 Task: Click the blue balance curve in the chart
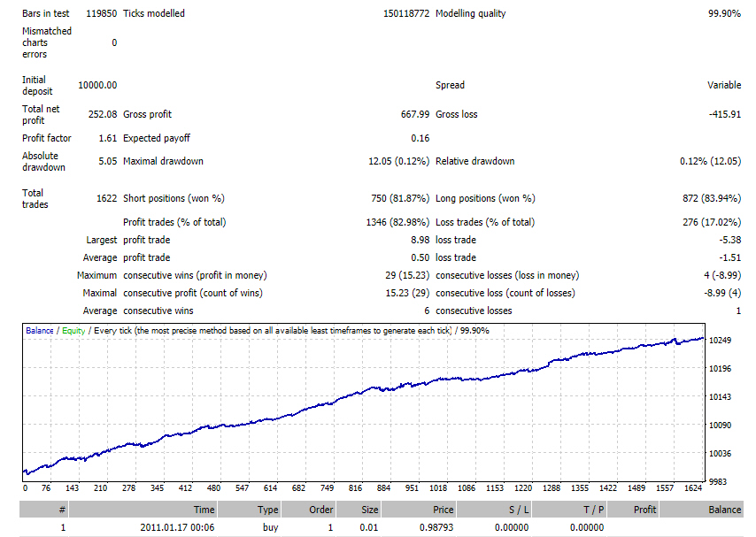pyautogui.click(x=361, y=393)
